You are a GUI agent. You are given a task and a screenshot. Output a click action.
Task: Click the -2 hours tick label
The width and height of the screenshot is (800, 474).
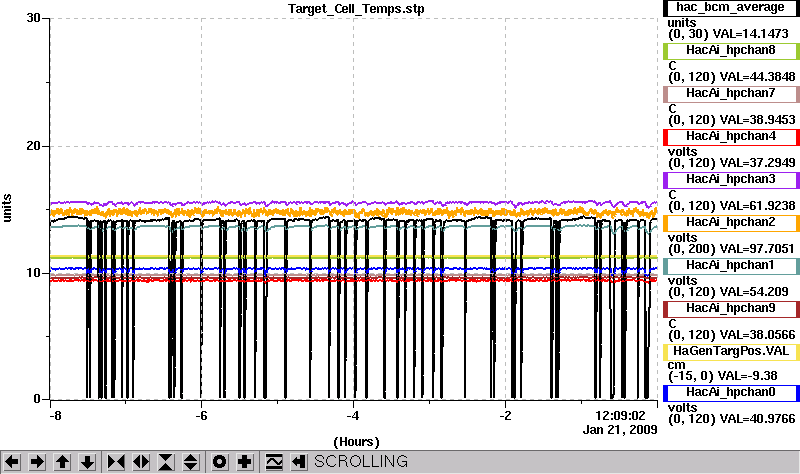pyautogui.click(x=505, y=416)
